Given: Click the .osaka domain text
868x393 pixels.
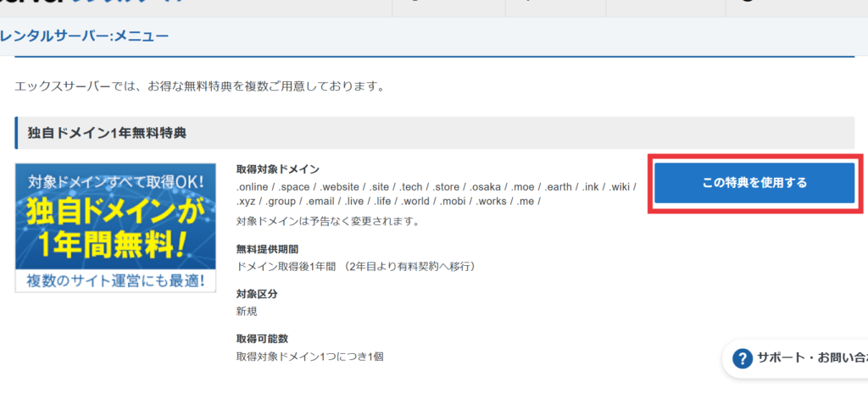Looking at the screenshot, I should click(486, 187).
